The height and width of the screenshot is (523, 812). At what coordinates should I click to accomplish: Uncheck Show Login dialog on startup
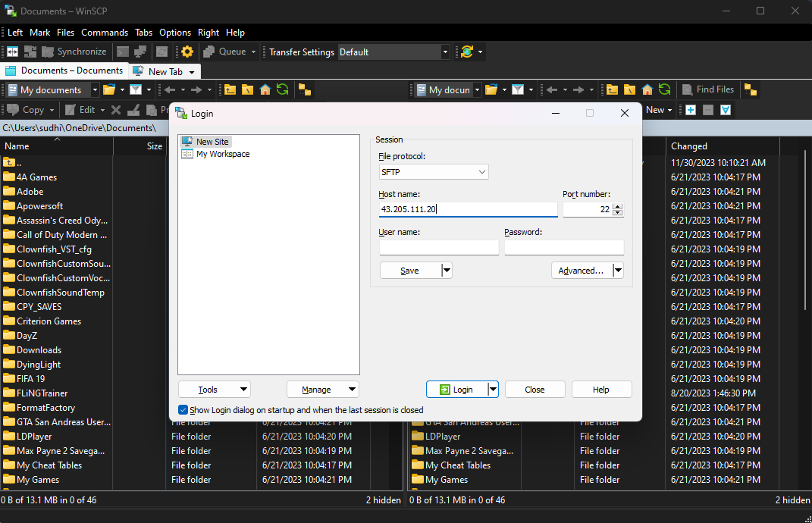[x=183, y=409]
